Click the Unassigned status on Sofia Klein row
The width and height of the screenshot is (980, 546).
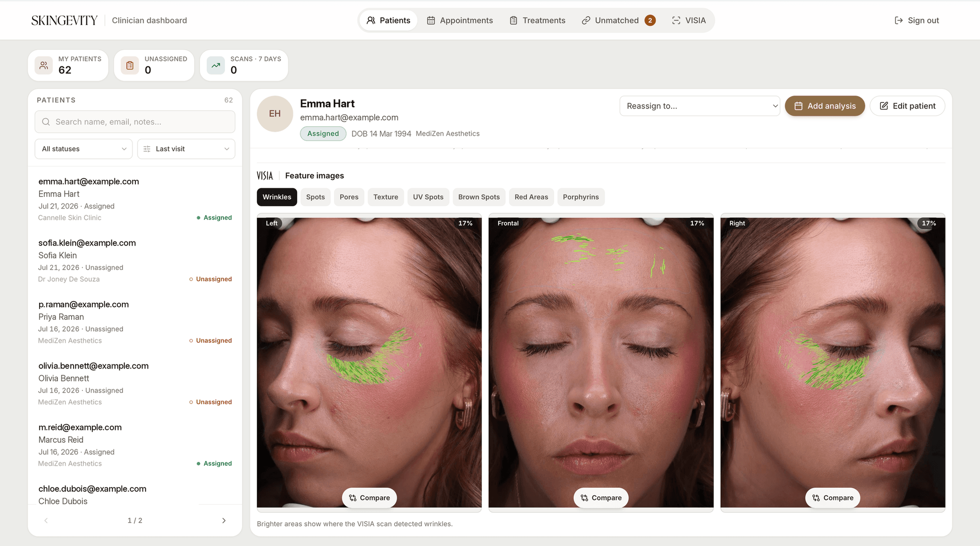point(211,279)
